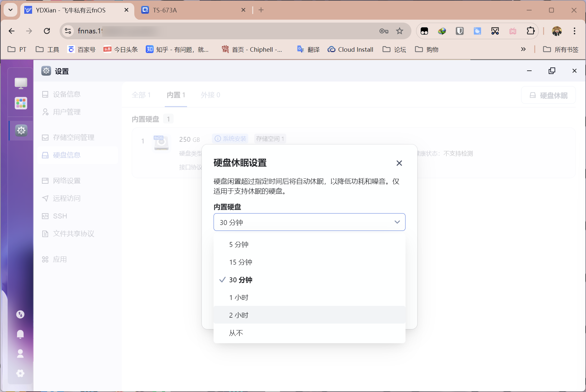Open 知乎 bookmark
Viewport: 586px width, 392px height.
(177, 49)
